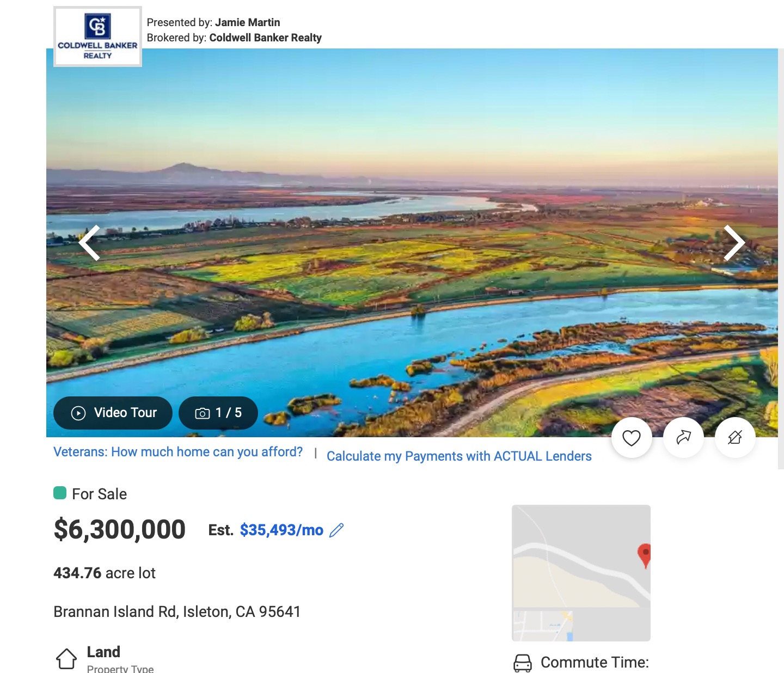Click the Brannan Island Rd address text
Screen dimensions: 784x673
pyautogui.click(x=177, y=612)
